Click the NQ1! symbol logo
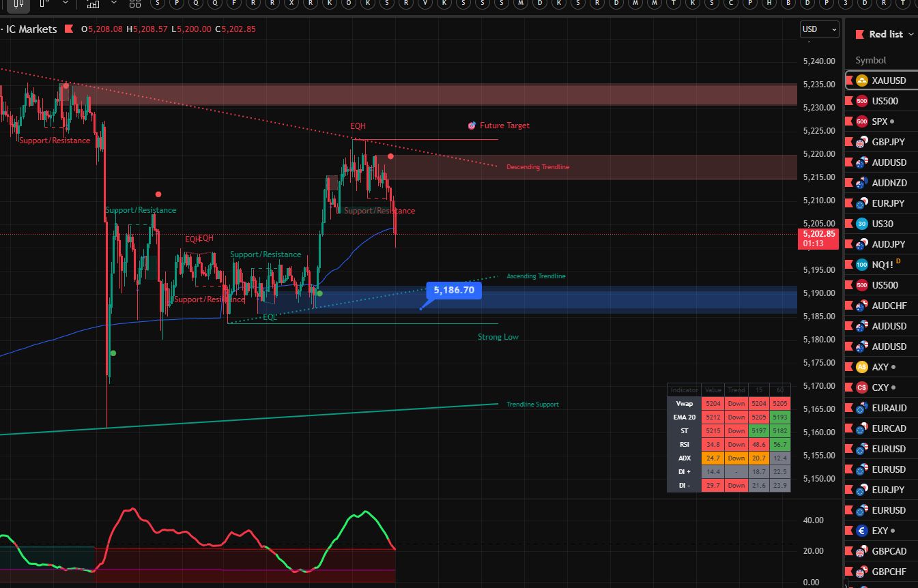The image size is (918, 588). pyautogui.click(x=861, y=265)
